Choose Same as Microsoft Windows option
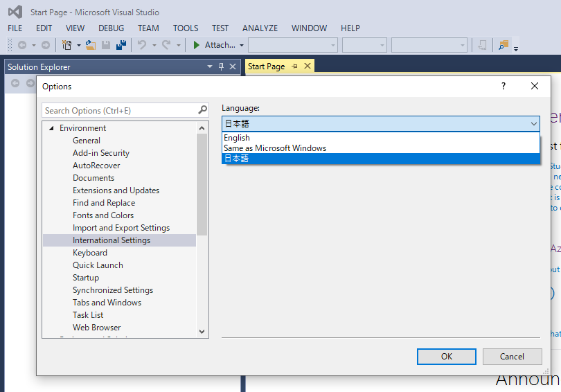This screenshot has height=392, width=561. pyautogui.click(x=275, y=148)
